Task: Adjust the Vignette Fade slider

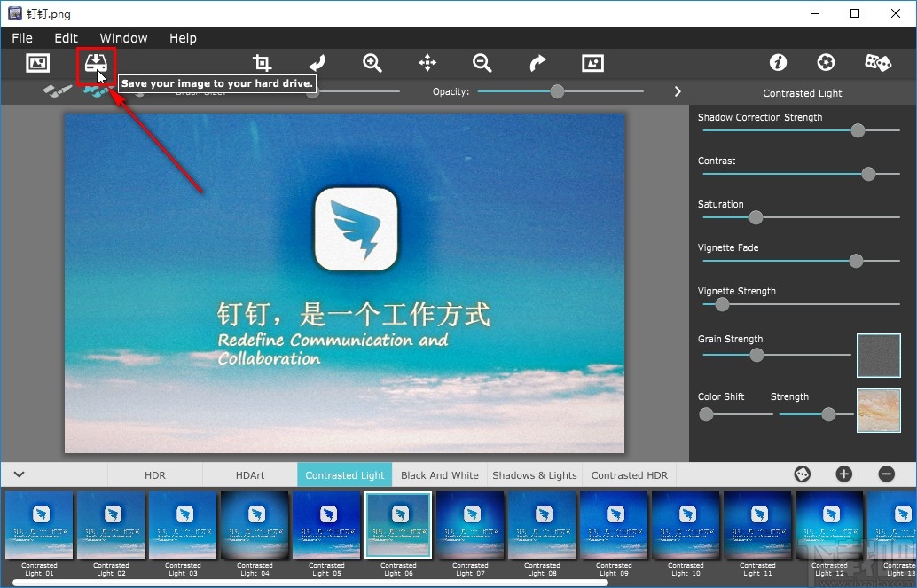Action: click(x=856, y=261)
